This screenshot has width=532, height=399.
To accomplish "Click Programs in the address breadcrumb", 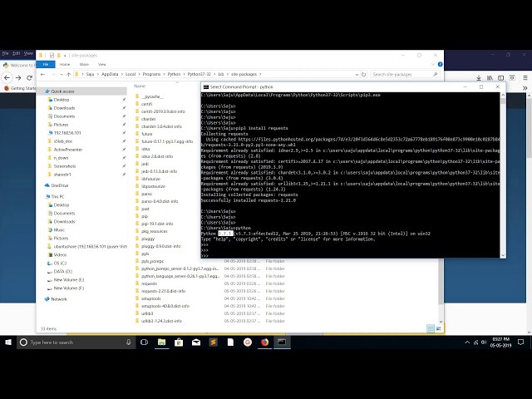I will (151, 74).
